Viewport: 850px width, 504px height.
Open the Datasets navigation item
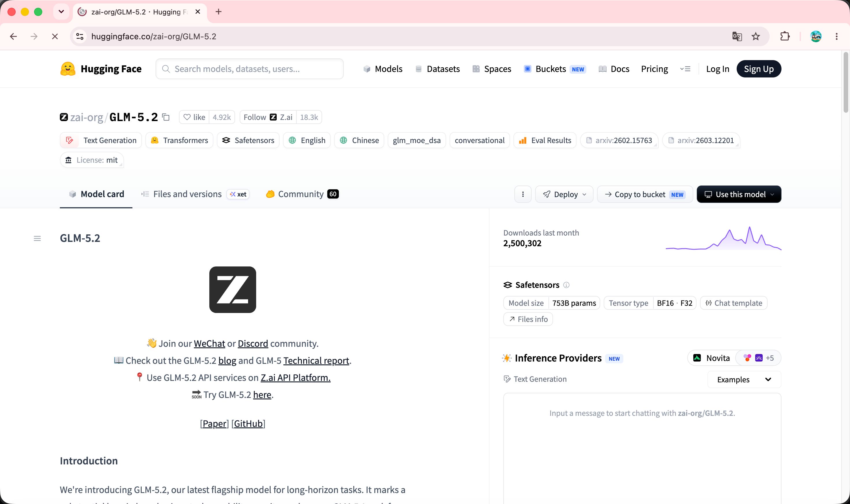pos(437,69)
